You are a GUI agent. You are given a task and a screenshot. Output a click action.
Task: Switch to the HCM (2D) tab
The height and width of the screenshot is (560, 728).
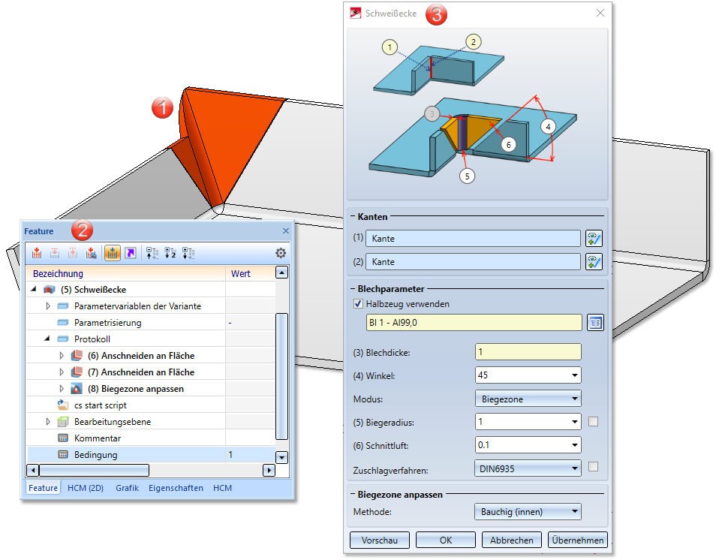pyautogui.click(x=86, y=488)
